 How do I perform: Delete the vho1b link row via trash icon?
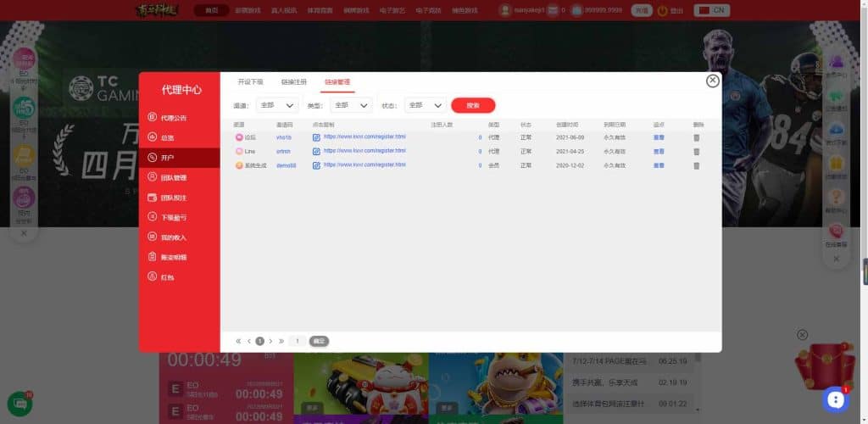point(697,137)
